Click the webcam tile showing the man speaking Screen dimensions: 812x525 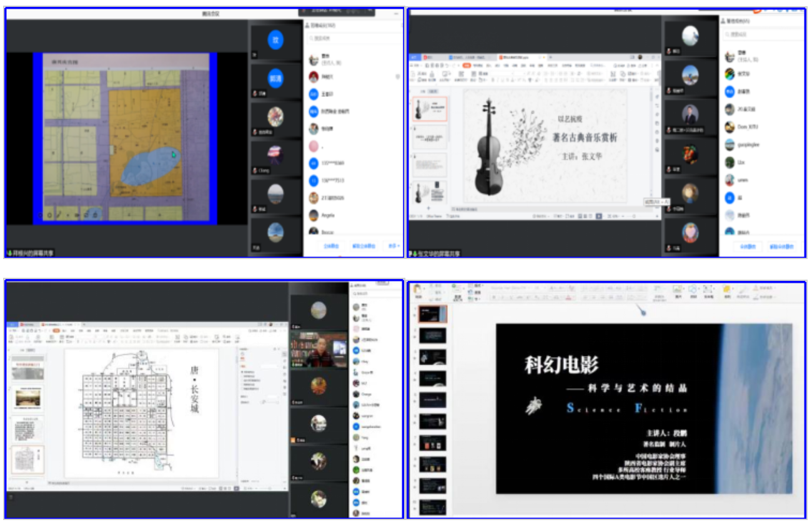[319, 350]
